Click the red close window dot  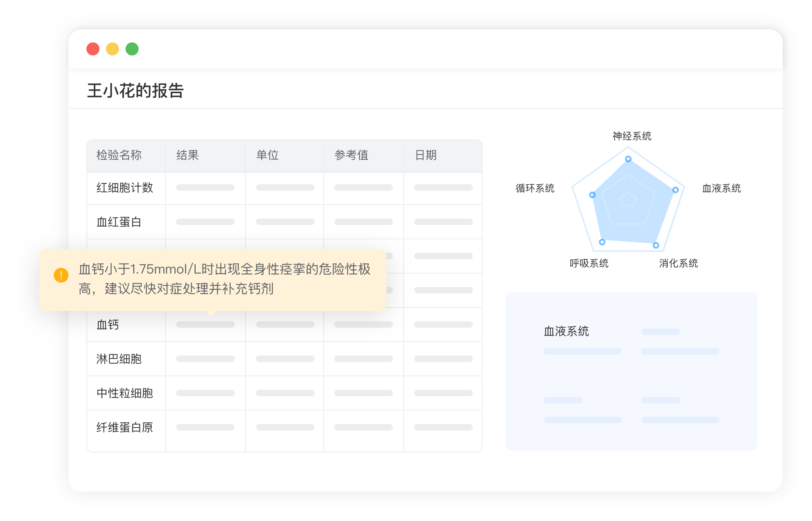coord(93,49)
